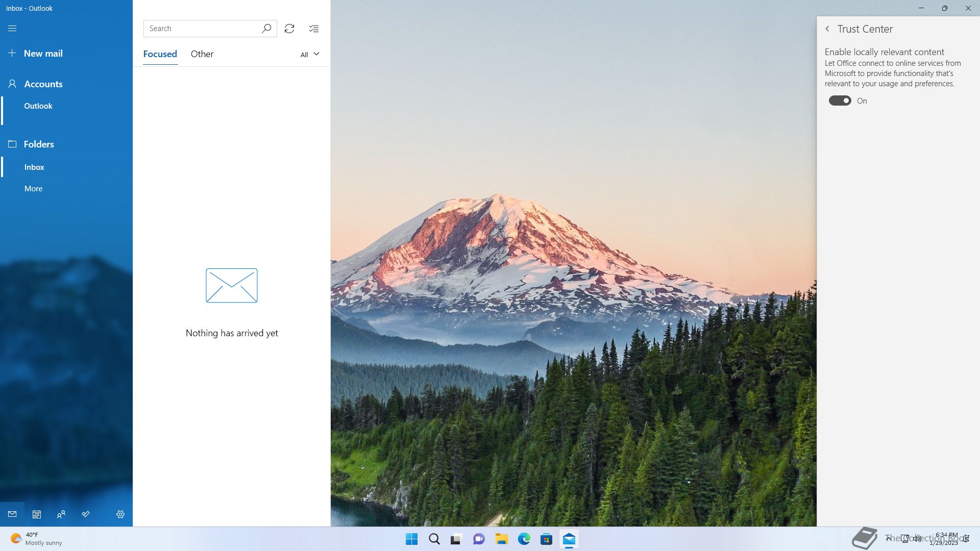Expand the All filter dropdown

309,55
